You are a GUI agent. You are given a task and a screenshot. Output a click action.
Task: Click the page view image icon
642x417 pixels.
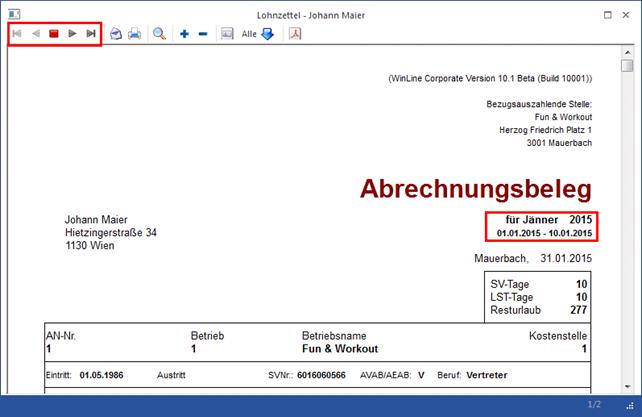coord(227,34)
